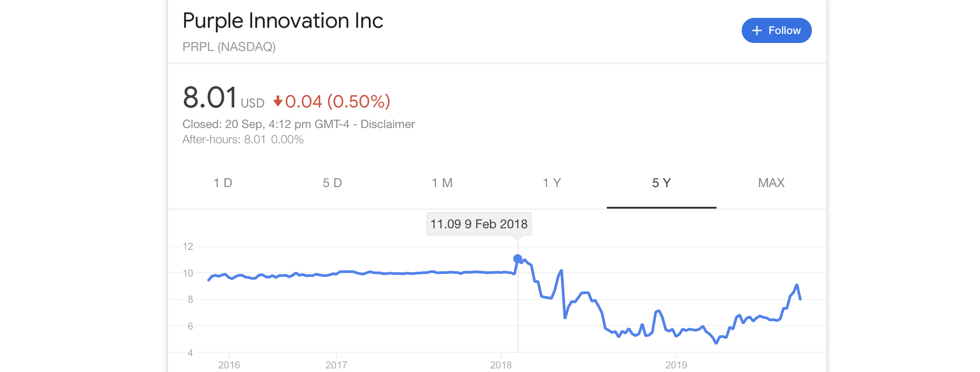Select the 1 M chart range tab
This screenshot has width=980, height=372.
(442, 183)
